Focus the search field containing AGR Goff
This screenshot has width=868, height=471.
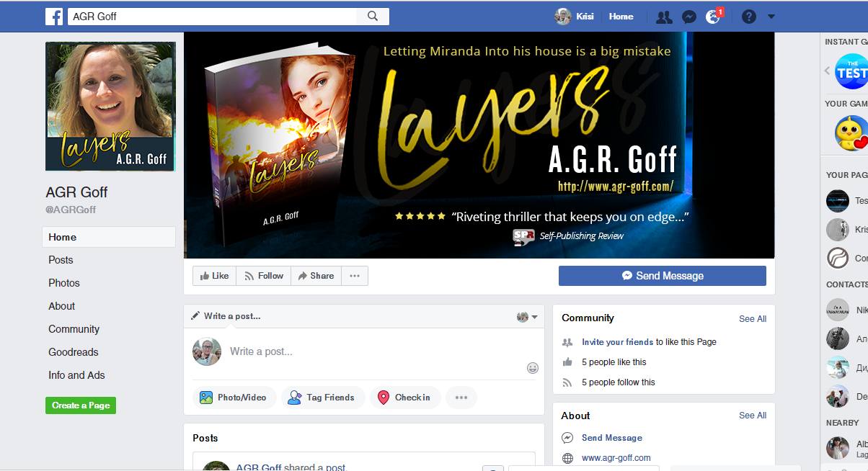click(212, 16)
